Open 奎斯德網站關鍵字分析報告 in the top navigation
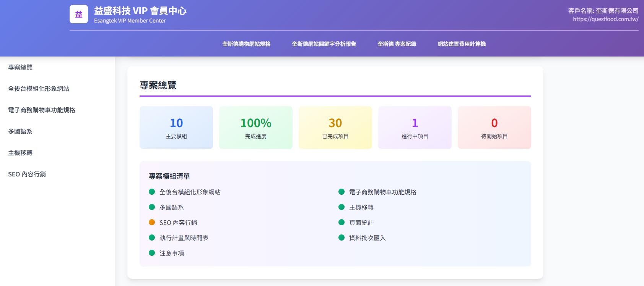The width and height of the screenshot is (644, 286). point(324,44)
